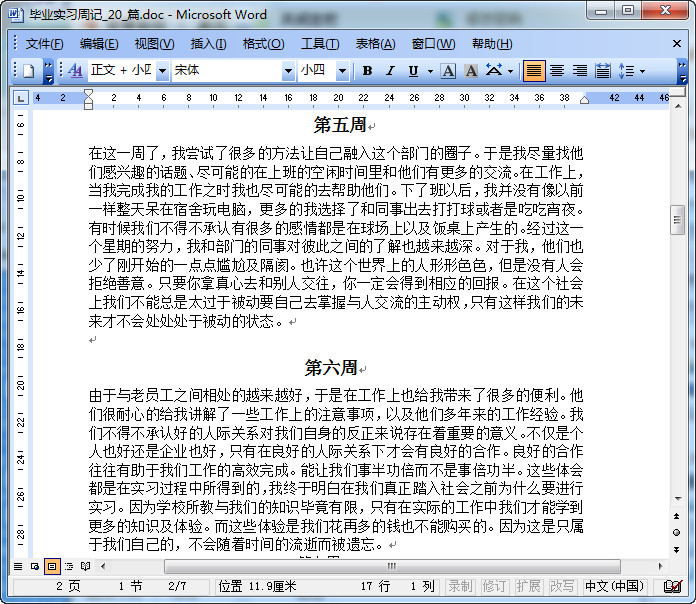Open the 表格(A) menu
This screenshot has height=604, width=696.
pos(375,43)
